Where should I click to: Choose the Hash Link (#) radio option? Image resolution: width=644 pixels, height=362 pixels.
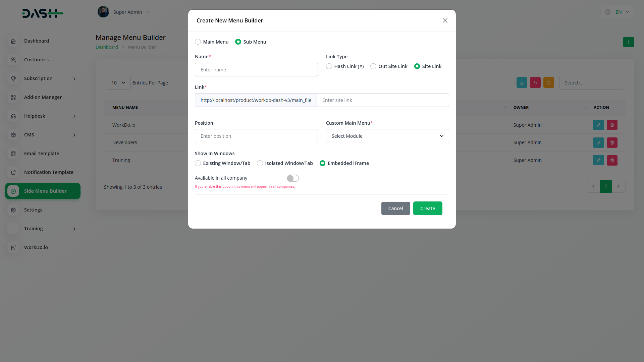coord(329,66)
